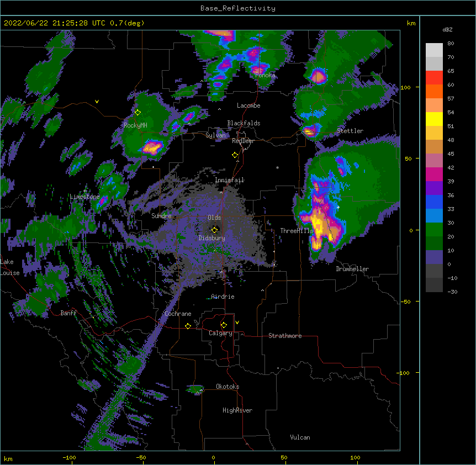Click the Lacombe town label
476x465 pixels.
point(248,105)
